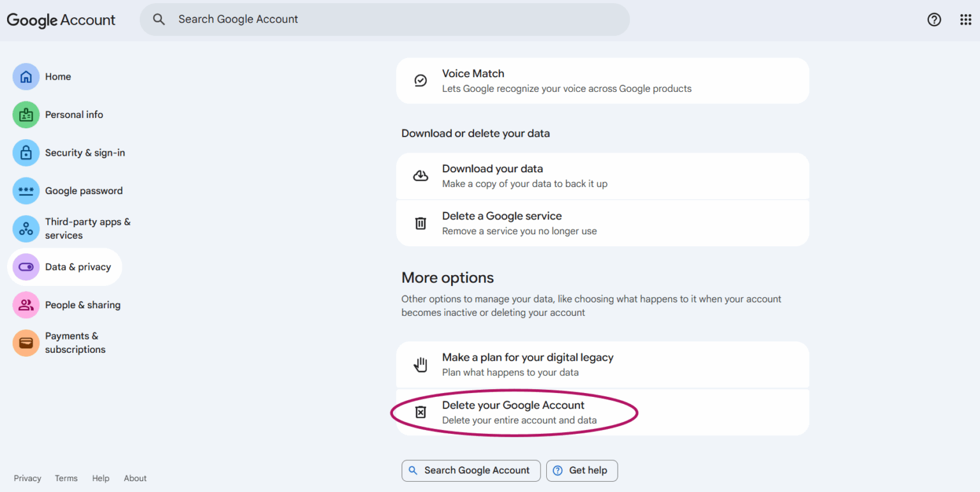The height and width of the screenshot is (492, 980).
Task: Open Download your data option
Action: tap(602, 175)
